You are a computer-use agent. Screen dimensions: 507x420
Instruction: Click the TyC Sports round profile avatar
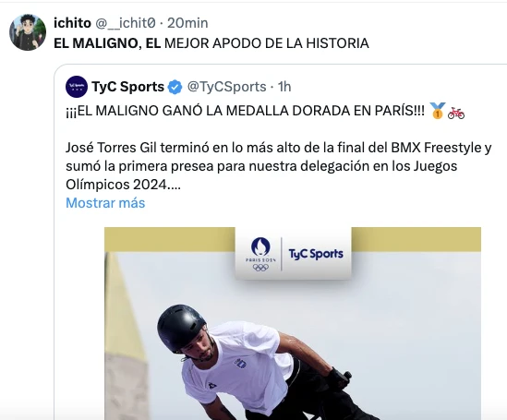(77, 87)
